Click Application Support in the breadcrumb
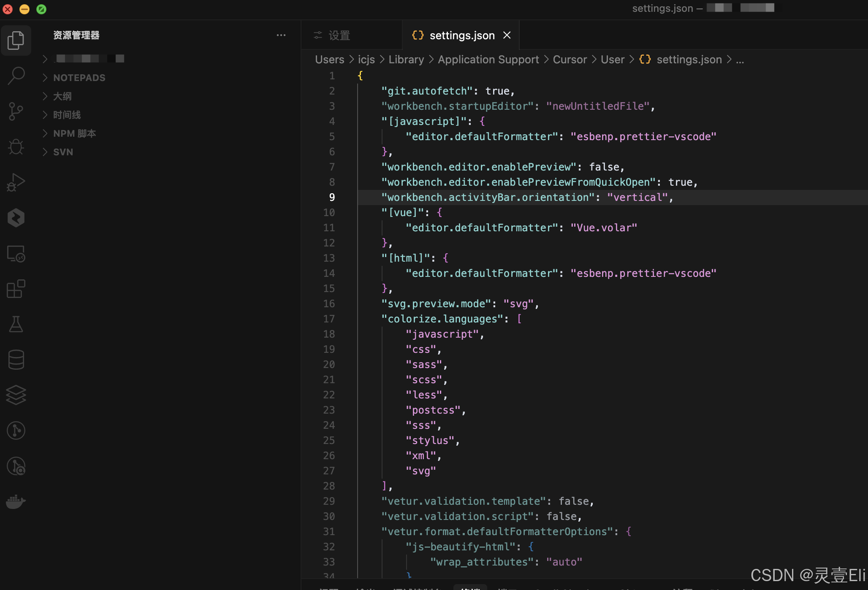 point(488,60)
